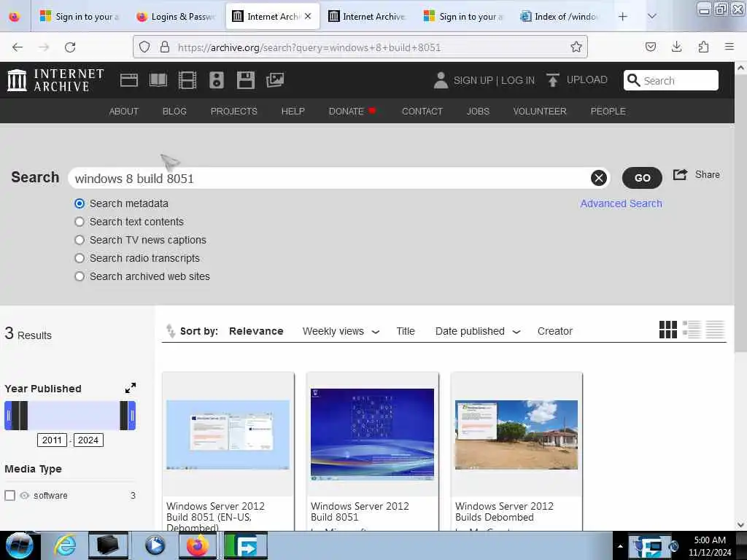Switch to extended list view
Screen dimensions: 747x560
coord(692,330)
